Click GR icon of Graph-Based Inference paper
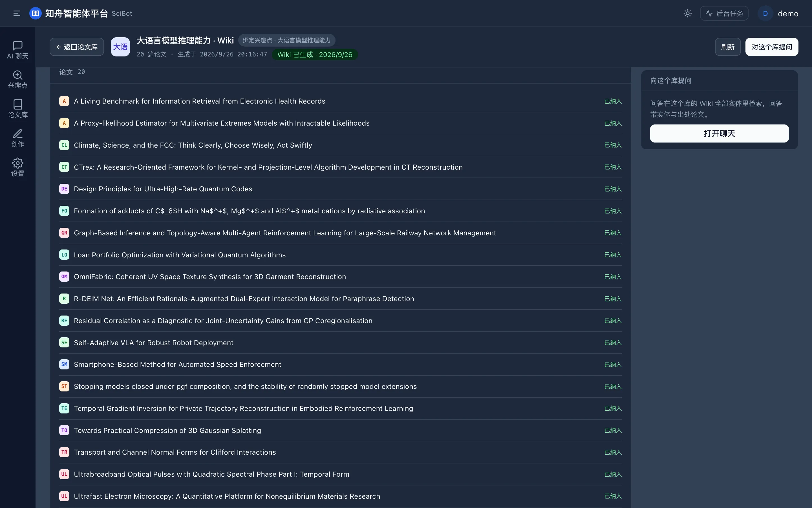 (x=64, y=233)
